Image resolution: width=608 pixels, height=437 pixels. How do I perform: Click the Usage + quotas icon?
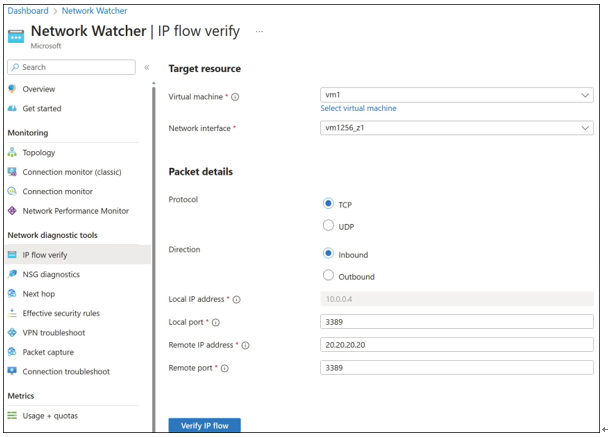click(x=12, y=415)
